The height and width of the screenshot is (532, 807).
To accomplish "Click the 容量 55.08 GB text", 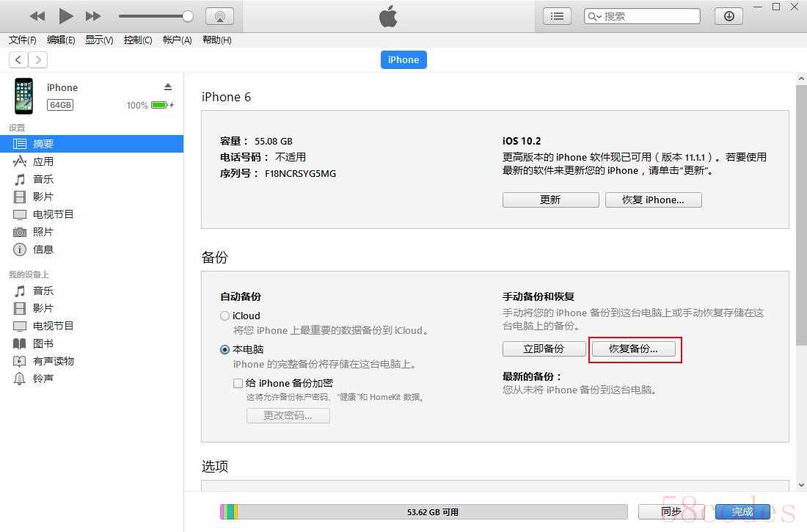I will coord(256,141).
